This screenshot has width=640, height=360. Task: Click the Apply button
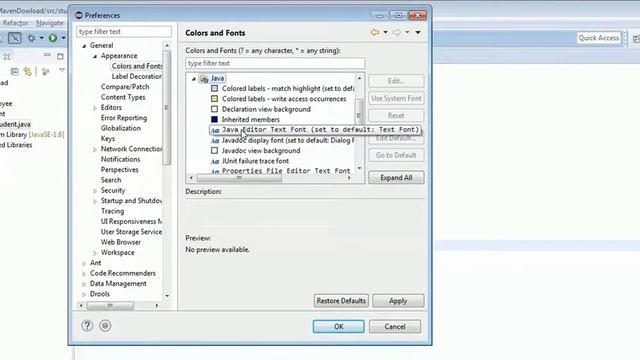(398, 301)
